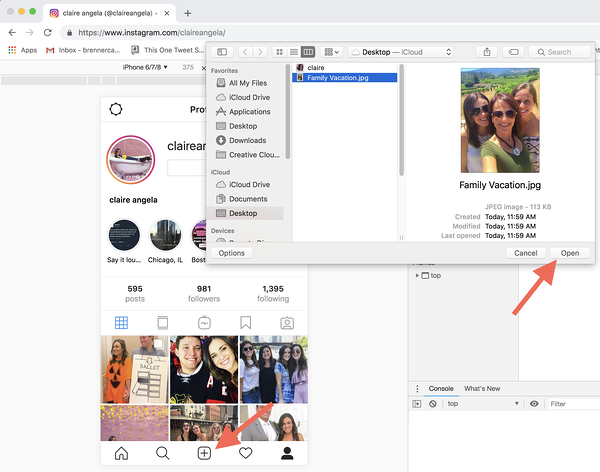
Task: Click the Open button in file dialog
Action: point(569,253)
